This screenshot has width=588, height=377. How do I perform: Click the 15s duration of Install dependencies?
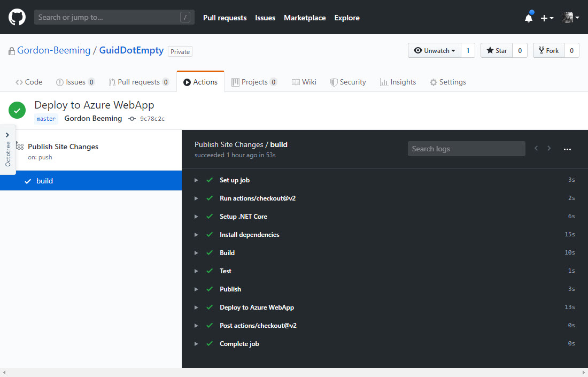(x=570, y=234)
